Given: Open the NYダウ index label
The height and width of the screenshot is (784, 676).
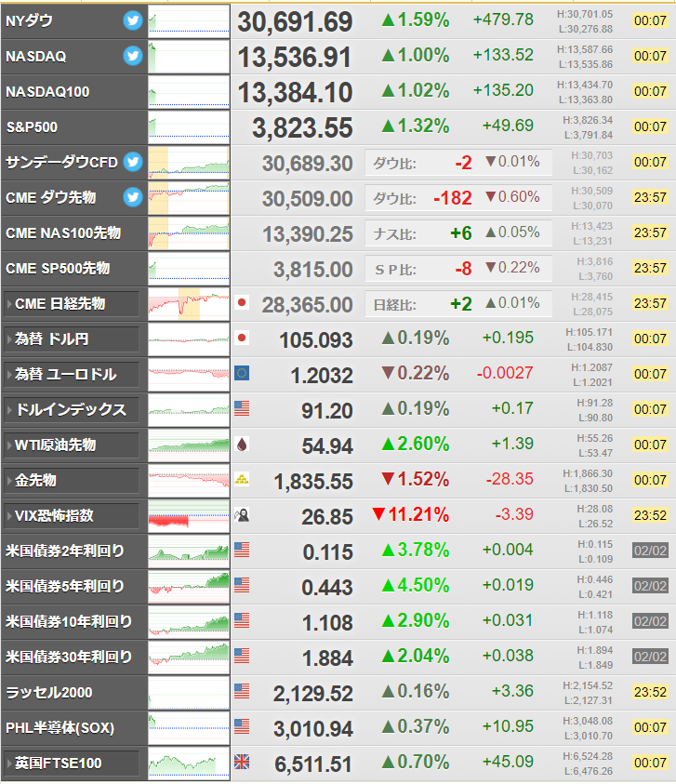Looking at the screenshot, I should pos(29,21).
